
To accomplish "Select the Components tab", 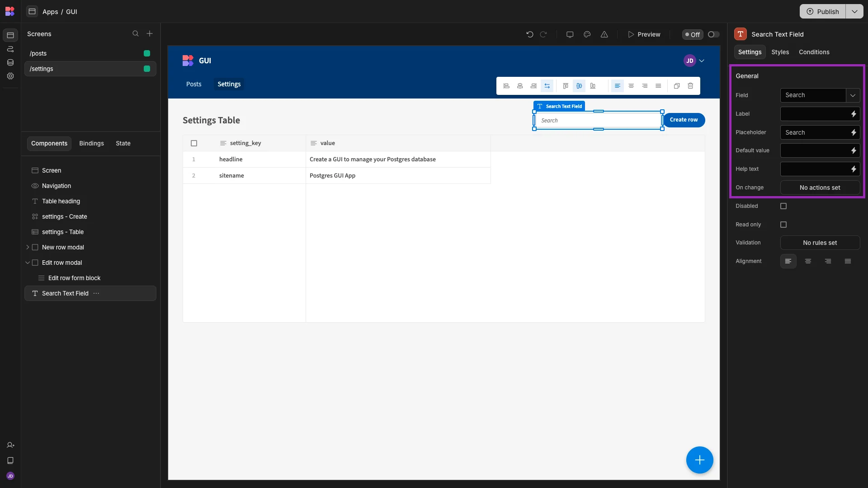I will pyautogui.click(x=49, y=143).
